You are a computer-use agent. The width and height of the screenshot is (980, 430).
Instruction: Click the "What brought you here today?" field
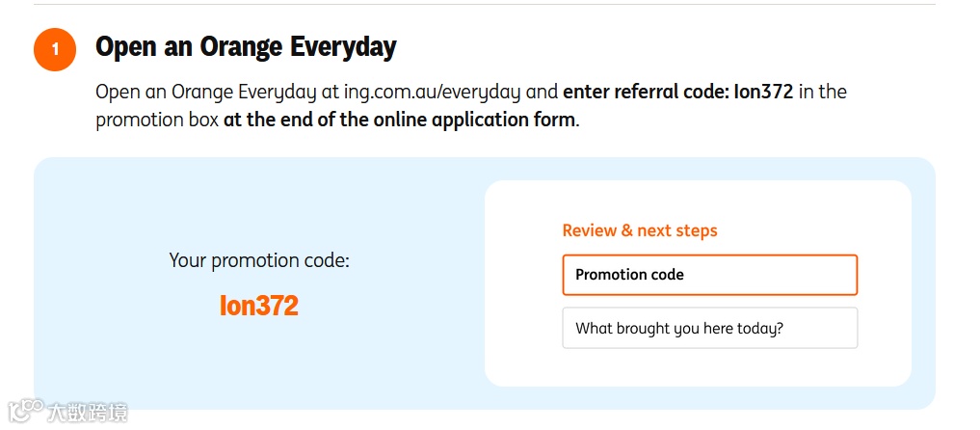point(709,328)
